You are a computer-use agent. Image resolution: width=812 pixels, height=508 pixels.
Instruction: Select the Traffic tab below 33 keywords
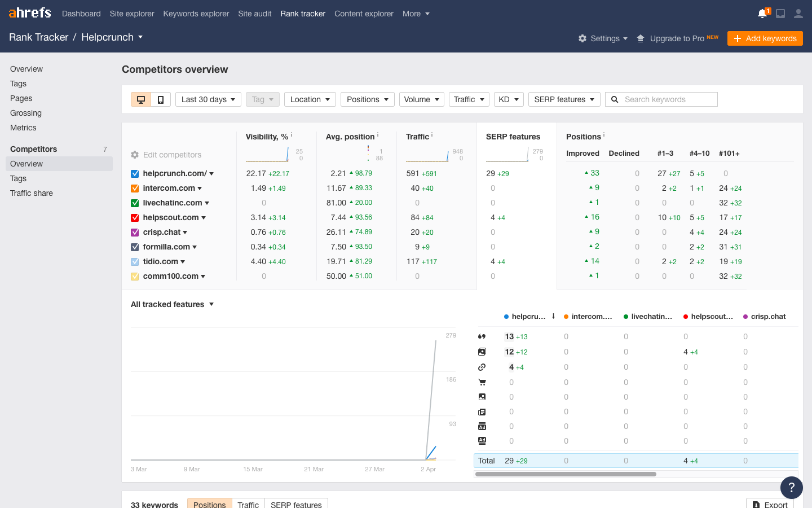[x=248, y=504]
